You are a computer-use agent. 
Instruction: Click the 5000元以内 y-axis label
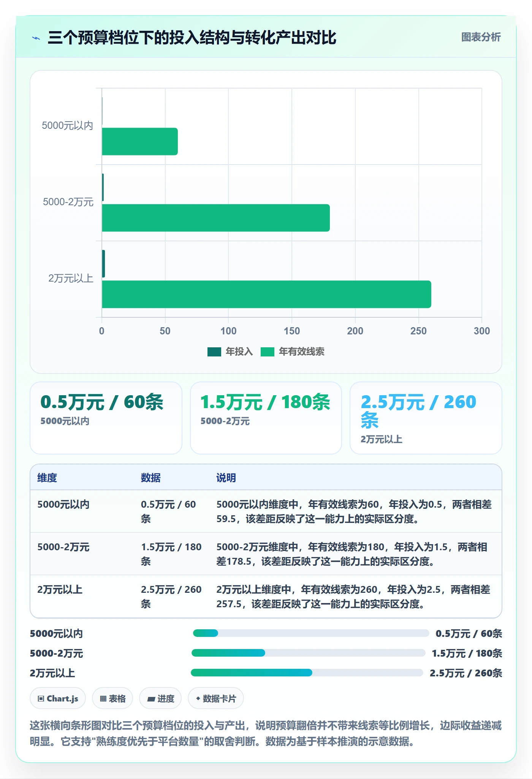click(67, 126)
